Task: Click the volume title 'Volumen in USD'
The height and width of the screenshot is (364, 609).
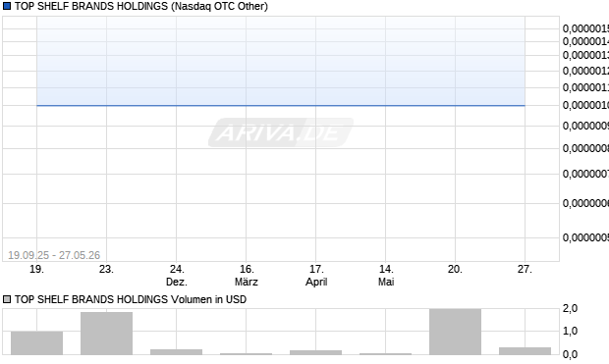Action: [208, 299]
